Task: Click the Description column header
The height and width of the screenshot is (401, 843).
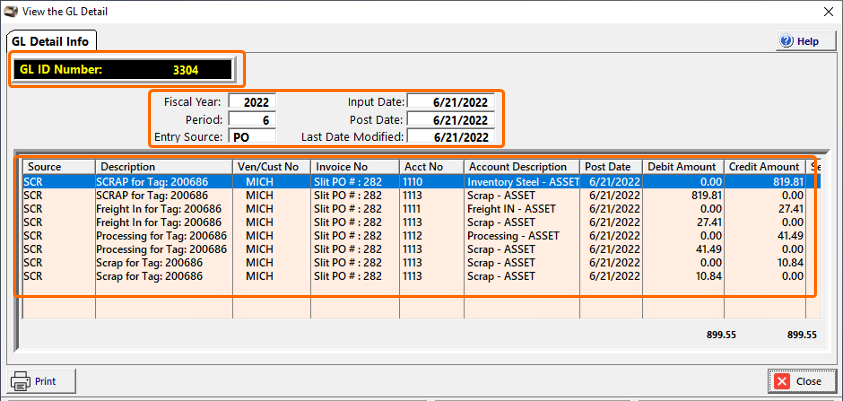Action: tap(163, 167)
